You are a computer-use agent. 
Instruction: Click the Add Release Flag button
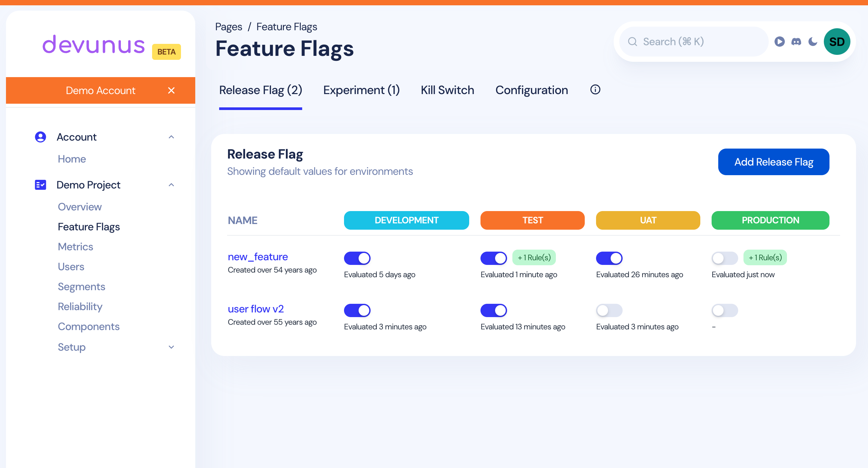point(773,162)
